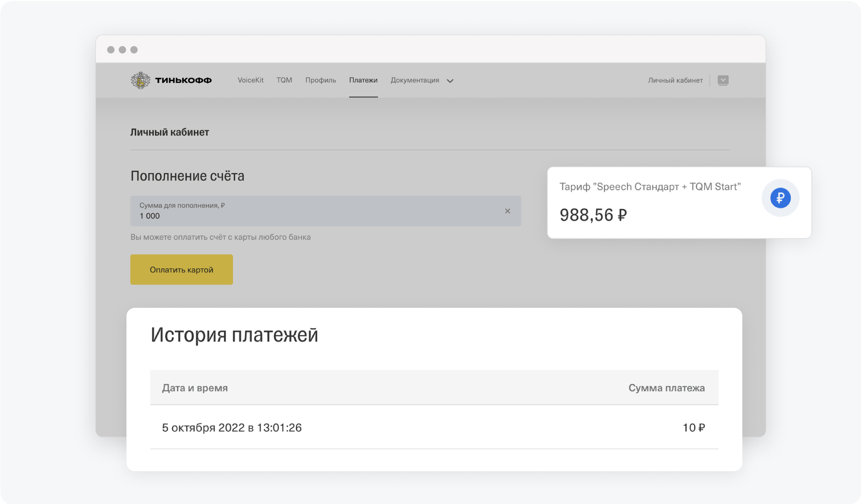The width and height of the screenshot is (861, 504).
Task: Click the blue ruble balance icon
Action: [x=780, y=198]
